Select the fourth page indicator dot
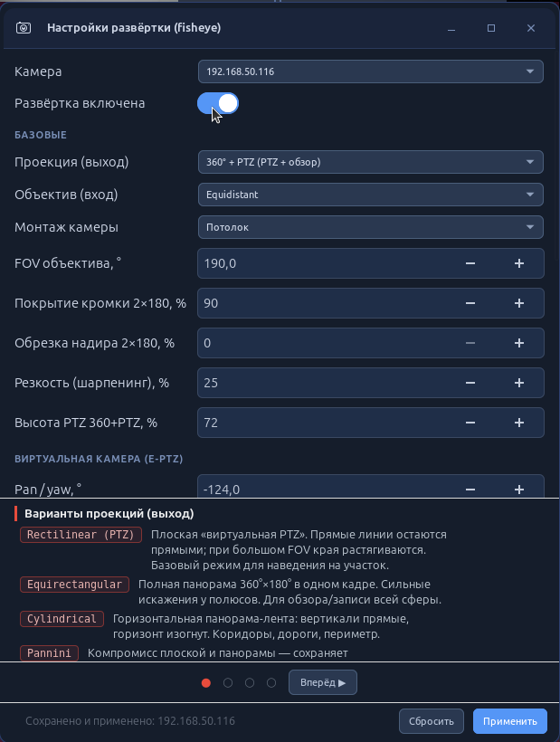The image size is (560, 742). 271,683
